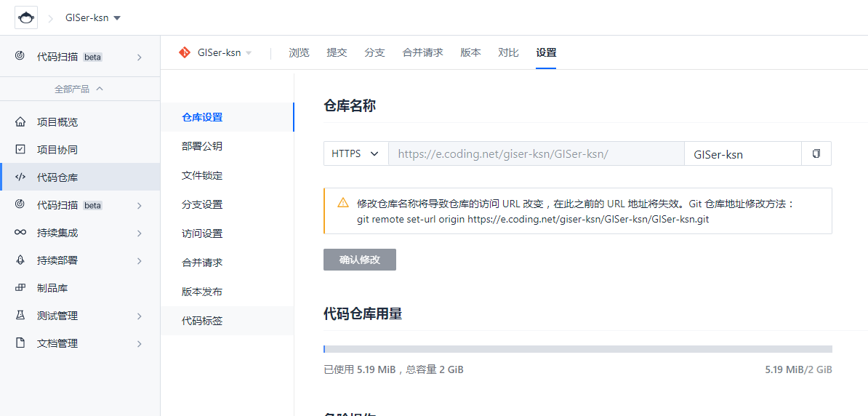Screen dimensions: 868x416
Task: Open the 部署公钥 settings page
Action: (x=202, y=146)
